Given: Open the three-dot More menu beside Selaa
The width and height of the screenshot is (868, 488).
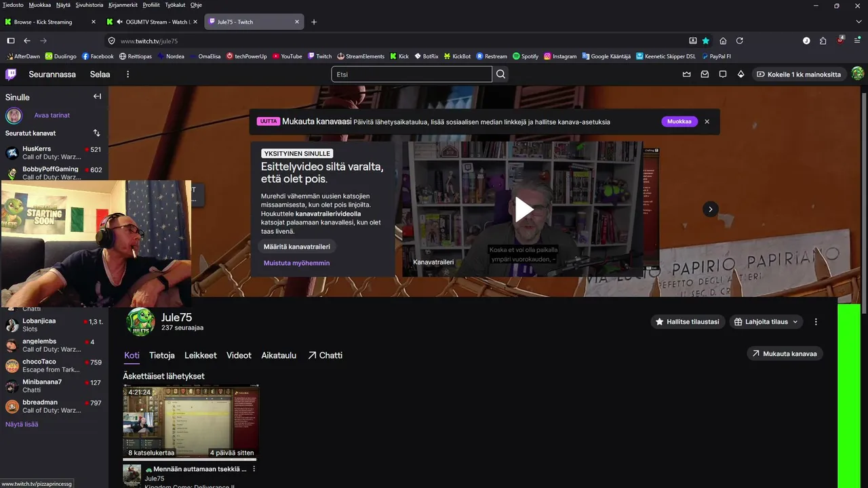Looking at the screenshot, I should tap(127, 74).
